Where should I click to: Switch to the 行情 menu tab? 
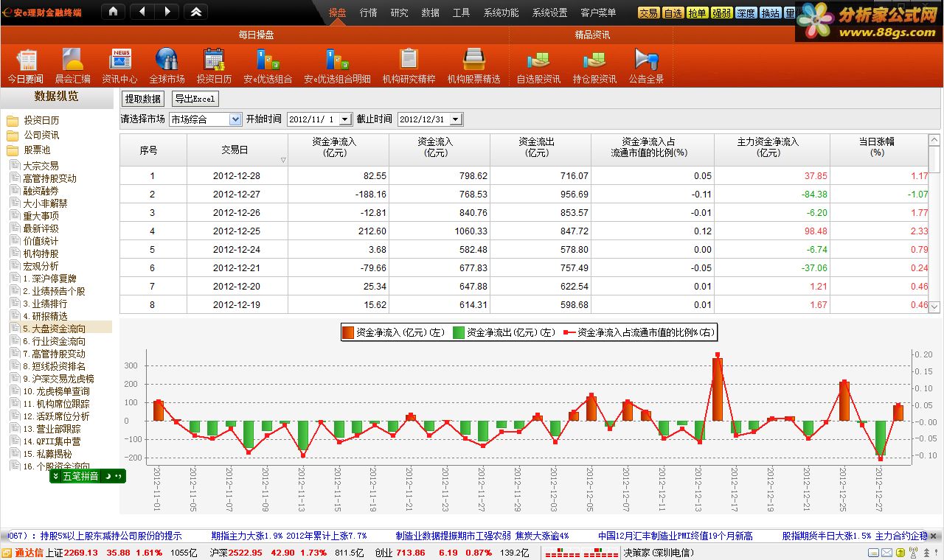[368, 13]
